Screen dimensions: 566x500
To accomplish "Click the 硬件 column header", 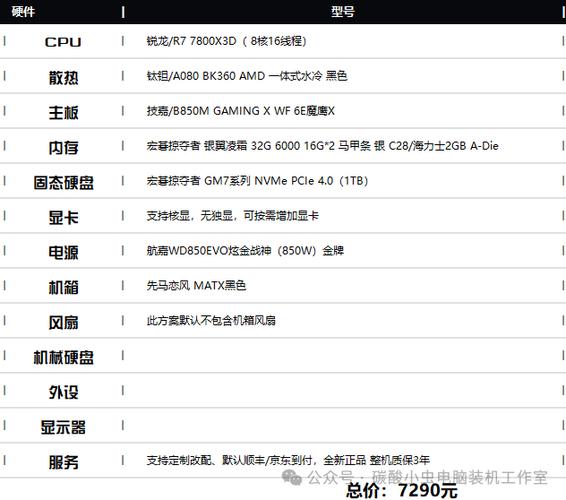I will click(23, 12).
